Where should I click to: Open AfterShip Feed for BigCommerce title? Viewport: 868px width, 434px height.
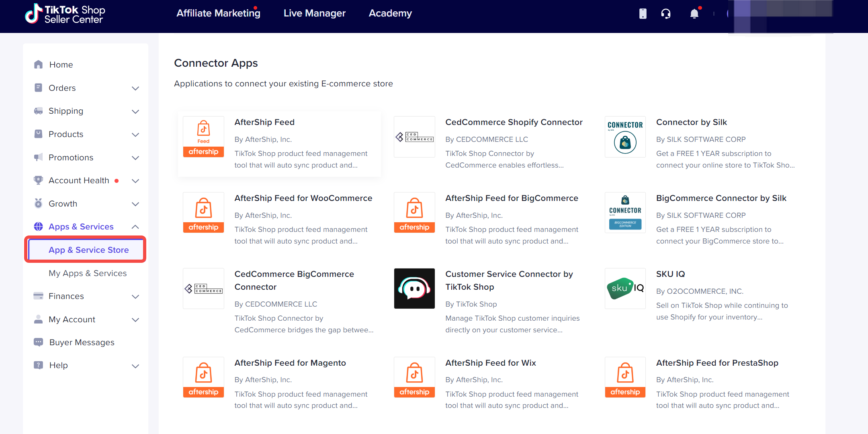coord(512,198)
